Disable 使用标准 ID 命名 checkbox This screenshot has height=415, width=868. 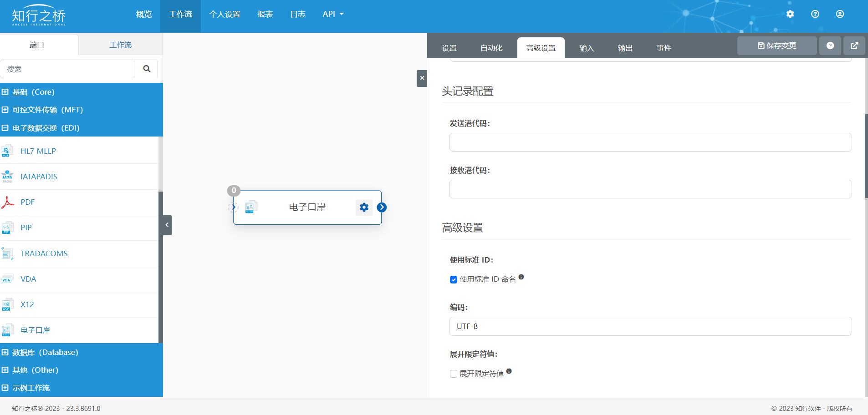coord(454,279)
